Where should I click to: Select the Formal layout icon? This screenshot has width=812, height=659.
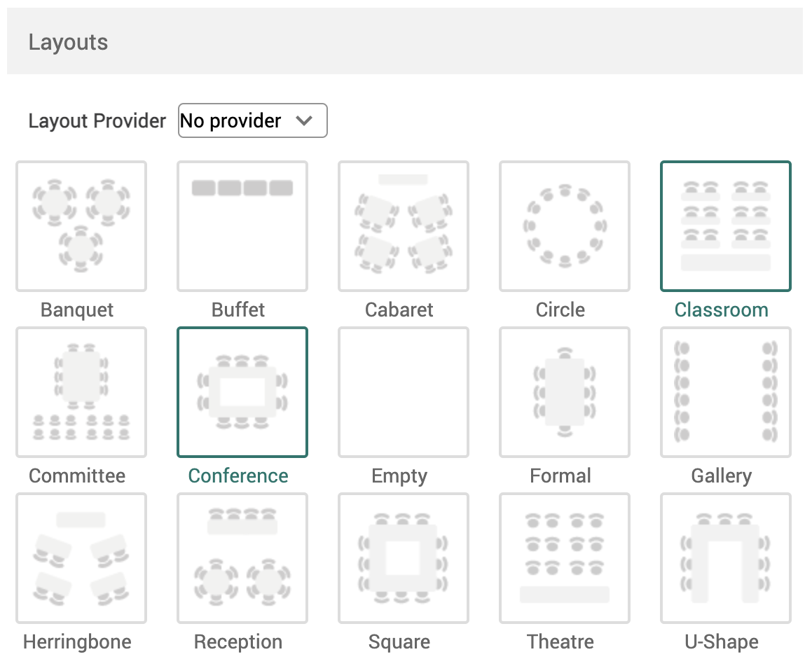click(564, 392)
